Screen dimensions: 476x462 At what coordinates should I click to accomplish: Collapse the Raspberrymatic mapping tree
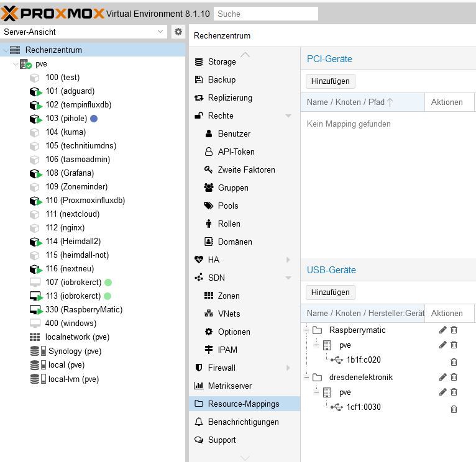tap(306, 330)
